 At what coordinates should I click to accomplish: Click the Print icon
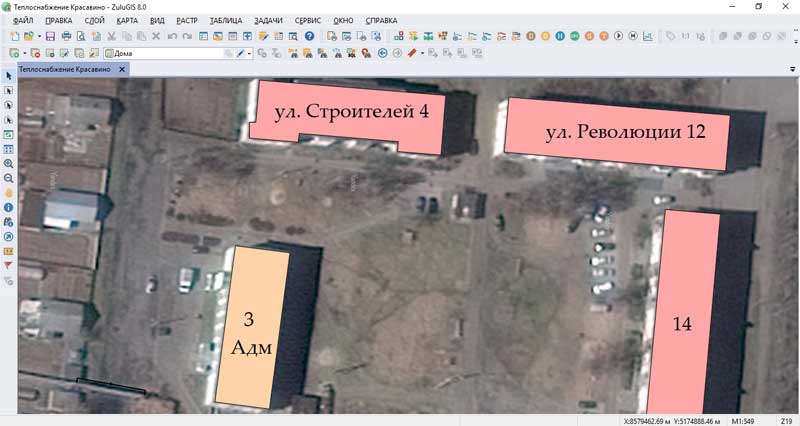pos(66,36)
